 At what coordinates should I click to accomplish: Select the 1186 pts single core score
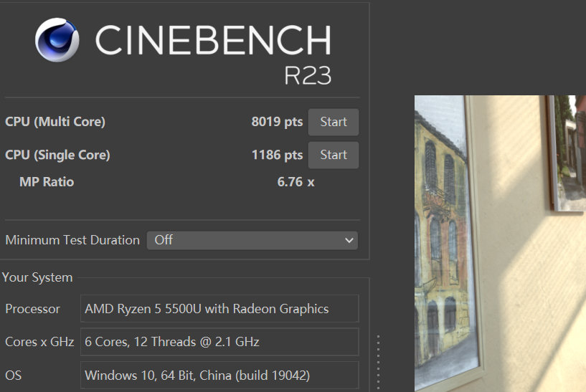click(277, 155)
